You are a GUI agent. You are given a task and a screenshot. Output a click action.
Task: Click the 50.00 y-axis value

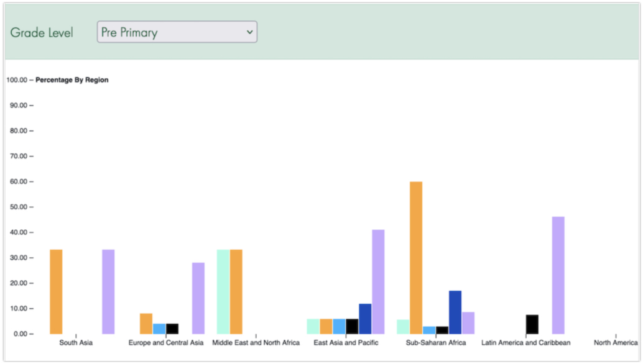(19, 207)
